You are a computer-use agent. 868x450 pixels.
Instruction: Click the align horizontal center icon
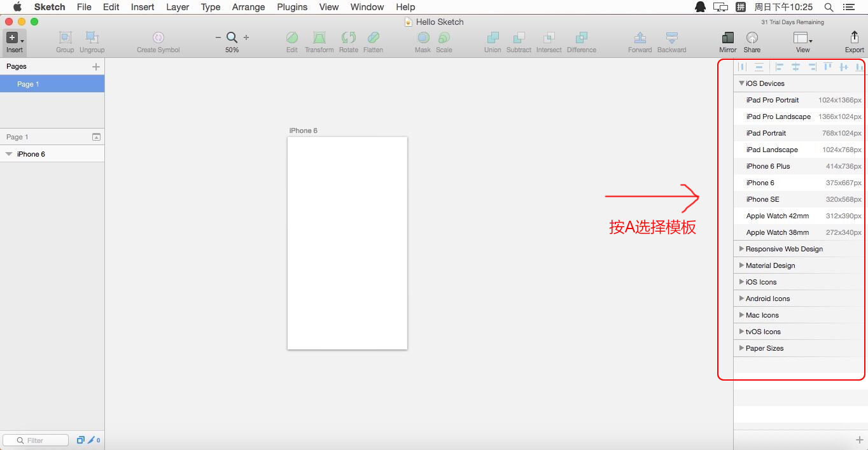click(x=795, y=66)
